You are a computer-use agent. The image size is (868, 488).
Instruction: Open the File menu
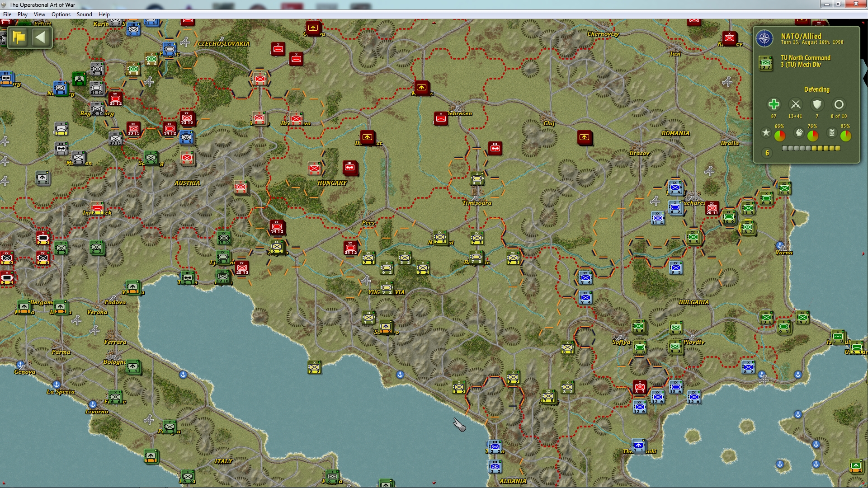[7, 14]
